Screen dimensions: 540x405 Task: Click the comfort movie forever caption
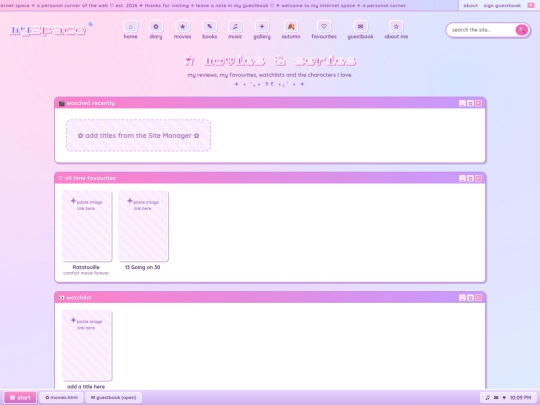pos(86,273)
